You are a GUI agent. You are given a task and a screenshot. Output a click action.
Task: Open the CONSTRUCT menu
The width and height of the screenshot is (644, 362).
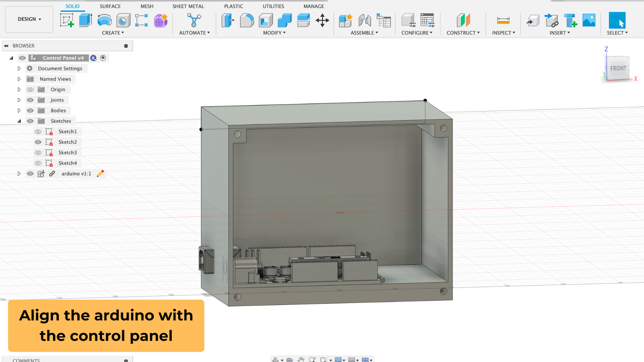(x=463, y=33)
